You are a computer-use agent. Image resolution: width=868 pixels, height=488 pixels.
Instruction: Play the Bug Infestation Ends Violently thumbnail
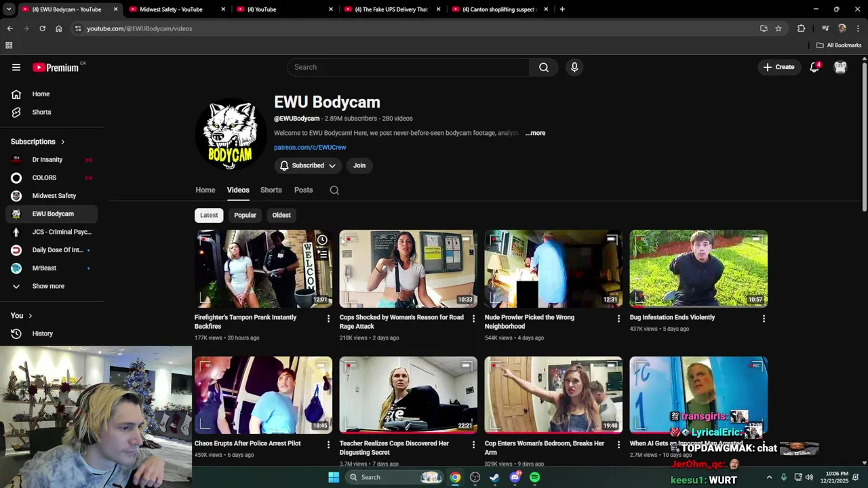[x=698, y=269]
